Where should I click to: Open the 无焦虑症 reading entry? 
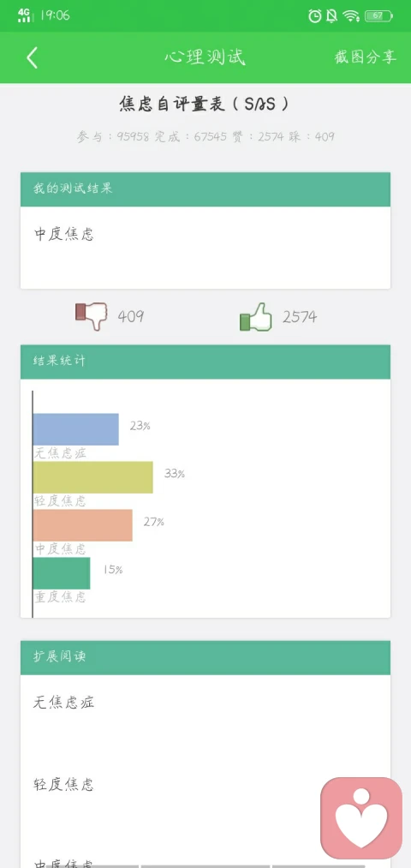point(63,703)
